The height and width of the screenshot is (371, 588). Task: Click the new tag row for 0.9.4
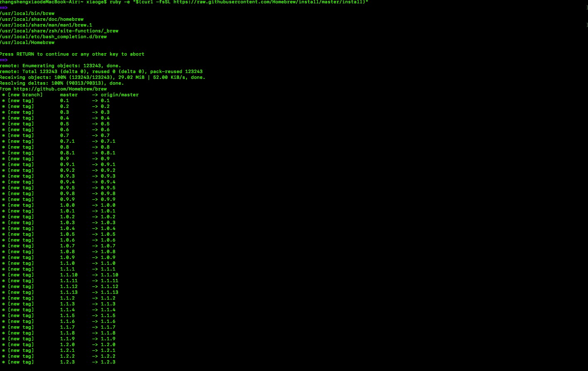point(59,182)
